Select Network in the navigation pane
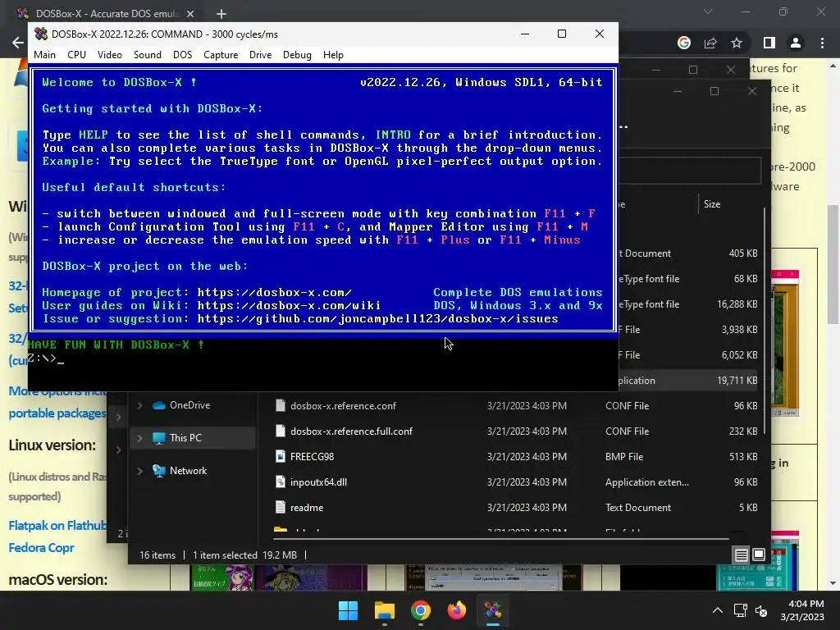840x630 pixels. pos(188,470)
